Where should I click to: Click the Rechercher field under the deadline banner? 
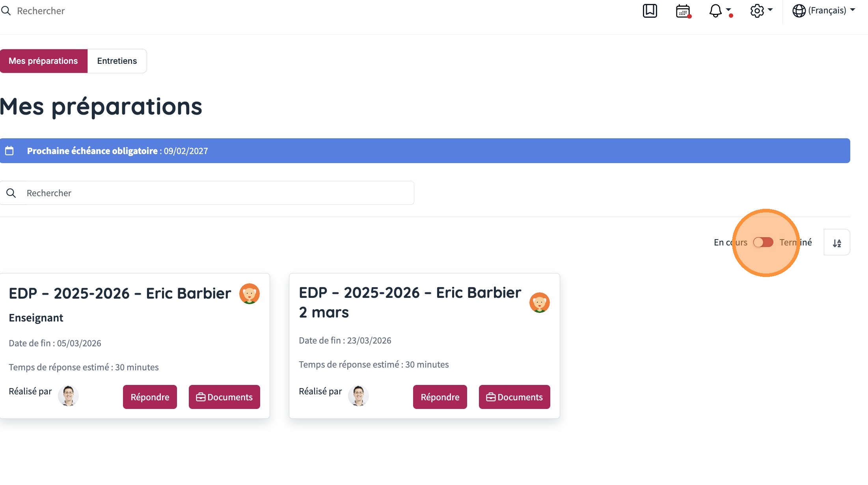[x=207, y=193]
